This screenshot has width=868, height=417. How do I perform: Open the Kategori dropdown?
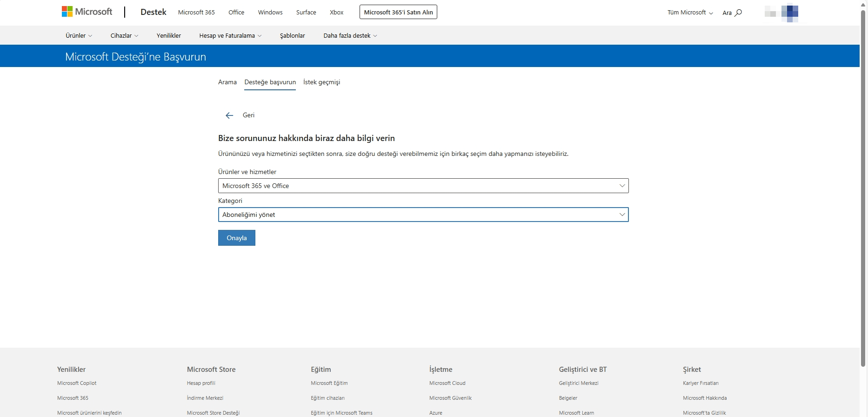[423, 215]
